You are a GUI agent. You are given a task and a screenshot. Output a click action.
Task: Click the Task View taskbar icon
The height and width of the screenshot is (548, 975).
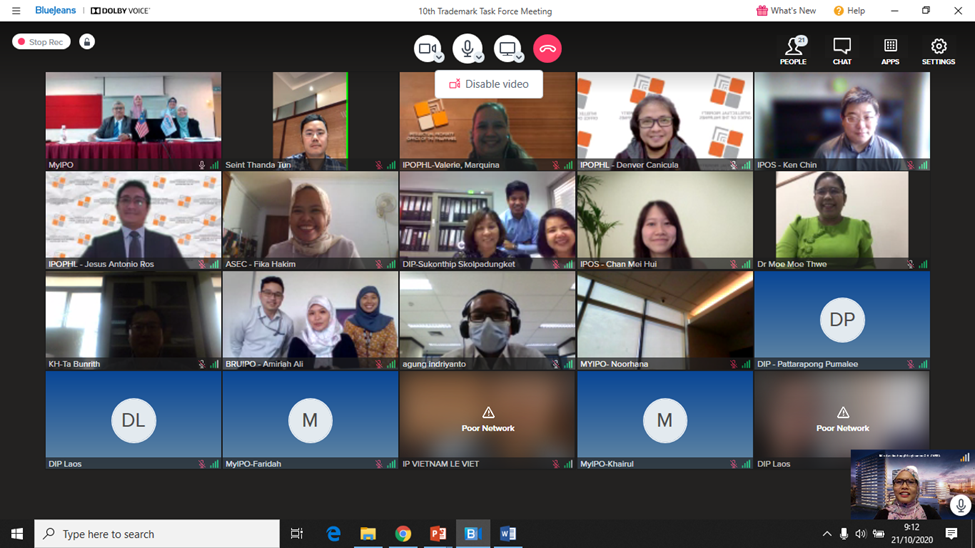297,534
